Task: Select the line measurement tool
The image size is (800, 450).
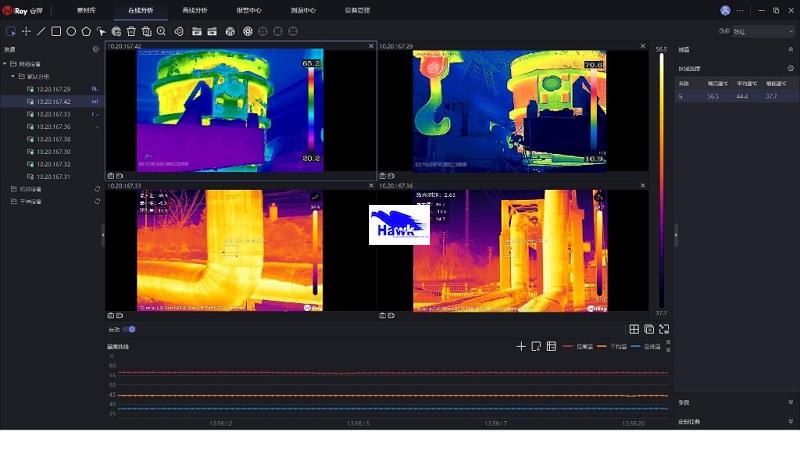Action: (41, 31)
